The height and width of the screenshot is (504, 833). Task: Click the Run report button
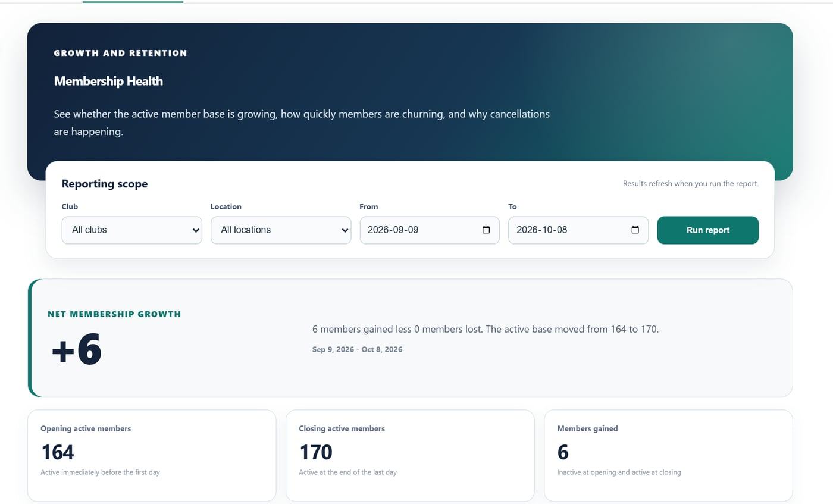707,230
